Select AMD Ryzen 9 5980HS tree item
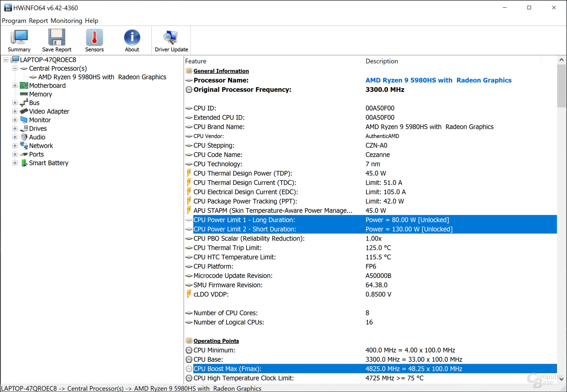567x392 pixels. pos(102,77)
